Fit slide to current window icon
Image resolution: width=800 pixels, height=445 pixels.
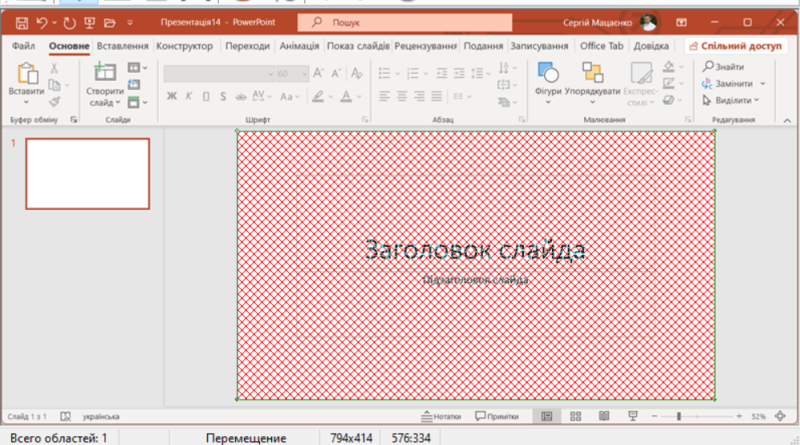click(780, 416)
